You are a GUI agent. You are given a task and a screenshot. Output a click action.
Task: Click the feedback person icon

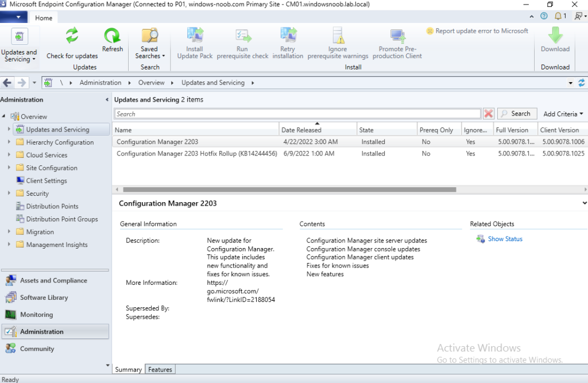click(579, 16)
